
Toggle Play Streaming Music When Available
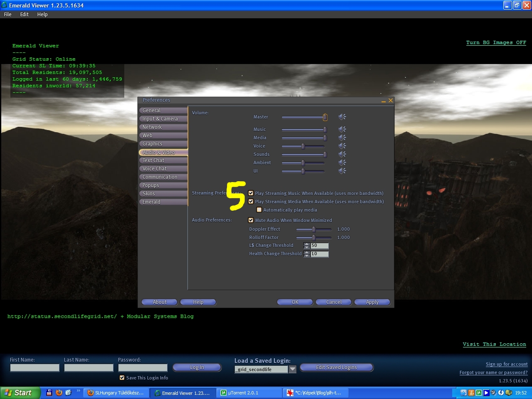(x=251, y=193)
